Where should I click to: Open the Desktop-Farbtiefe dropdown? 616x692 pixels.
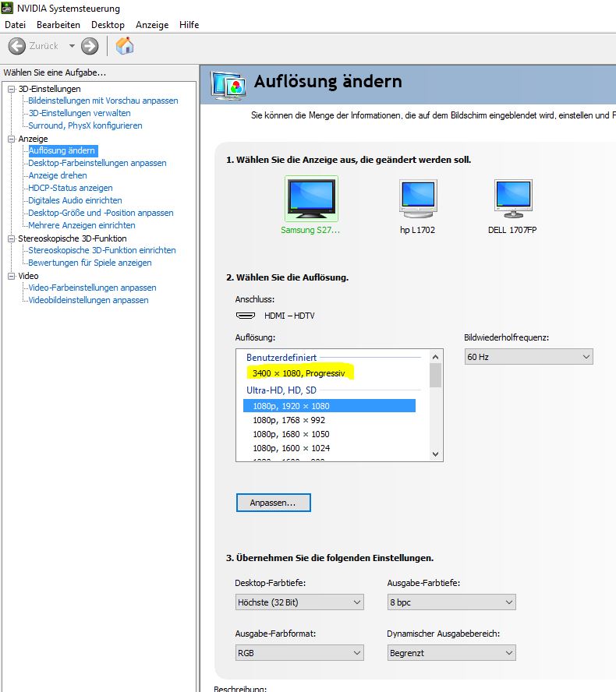299,602
